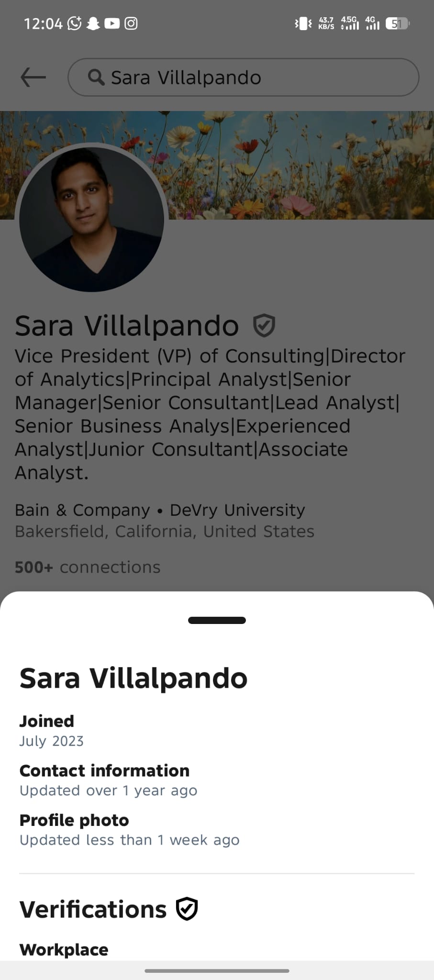Tap the WhatsApp status bar icon

tap(75, 23)
